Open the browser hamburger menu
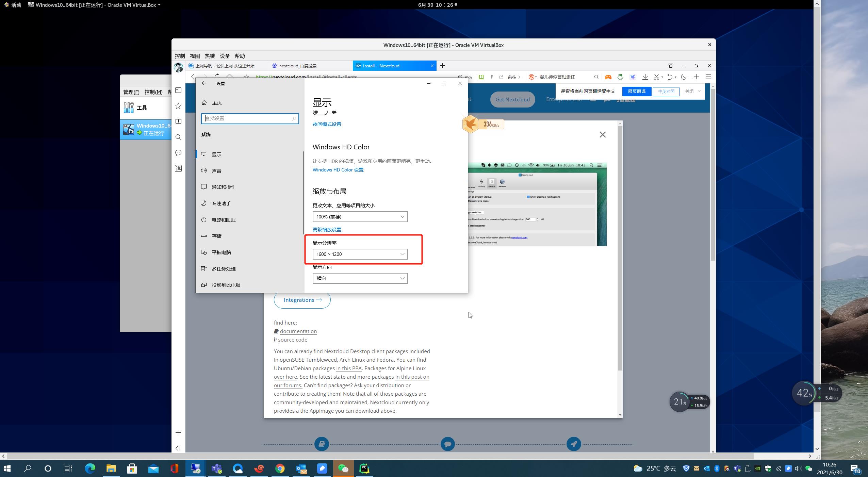 click(x=708, y=77)
